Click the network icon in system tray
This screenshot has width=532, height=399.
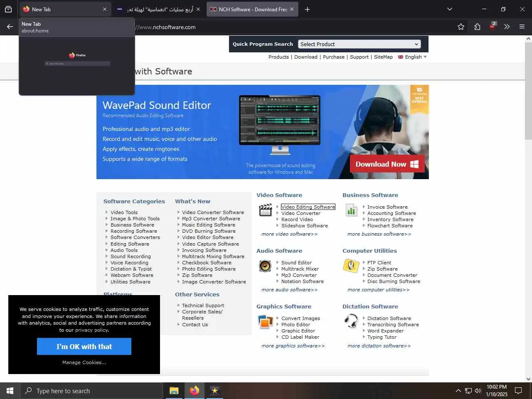[468, 391]
